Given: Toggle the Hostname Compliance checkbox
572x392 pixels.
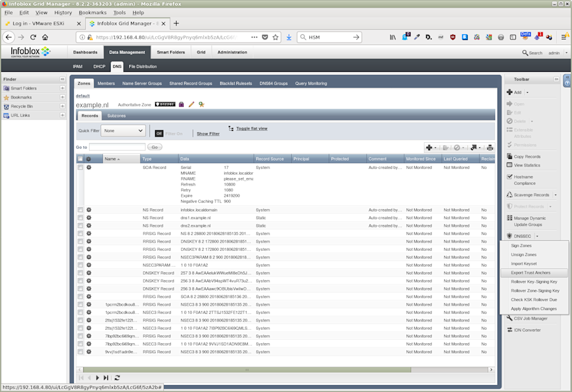Looking at the screenshot, I should point(510,177).
